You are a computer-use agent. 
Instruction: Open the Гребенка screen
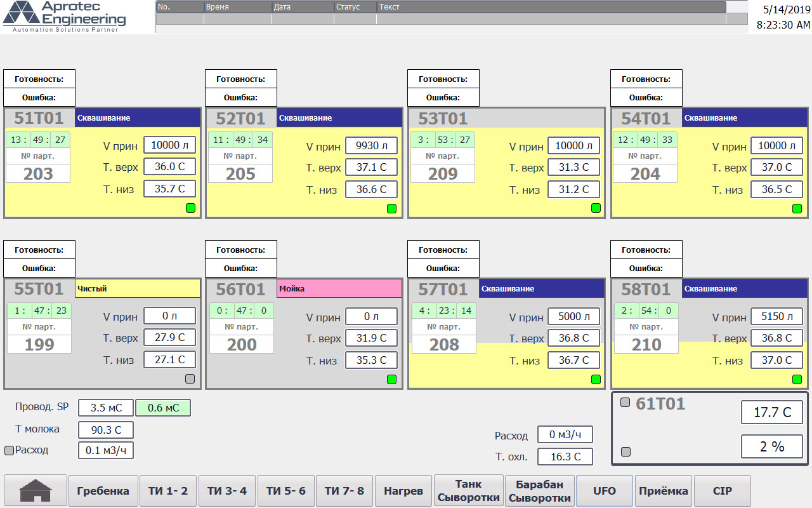click(103, 491)
